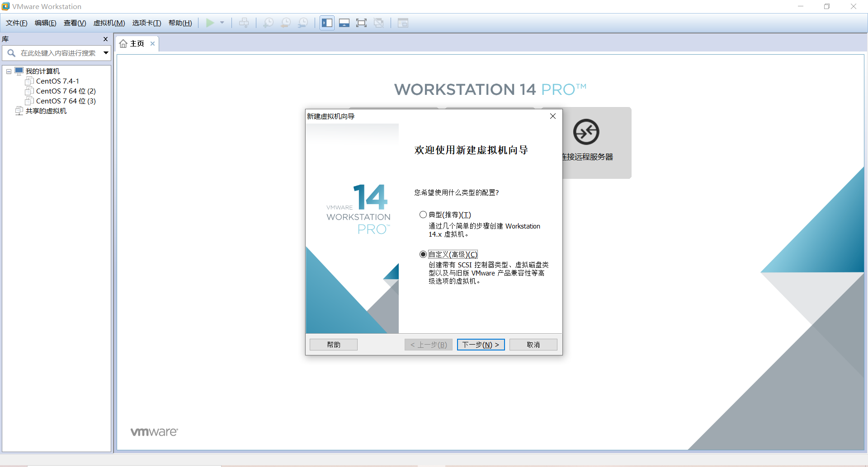Click the CentOS 7.4-1 VM icon
Image resolution: width=868 pixels, height=467 pixels.
[29, 81]
